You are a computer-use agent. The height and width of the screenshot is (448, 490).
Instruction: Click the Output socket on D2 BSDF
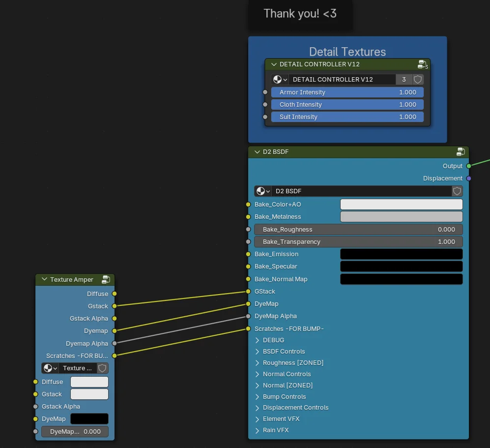[x=468, y=166]
